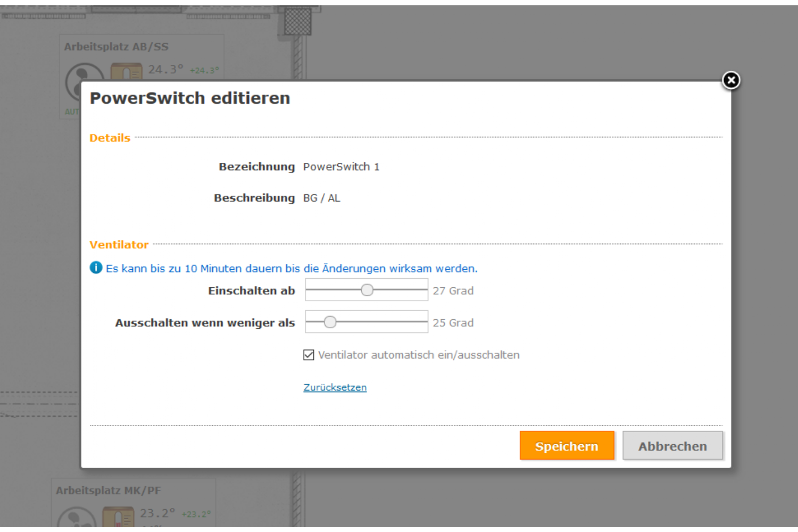Select the BG / AL Beschreibung value
Viewport: 798px width, 532px height.
[321, 198]
